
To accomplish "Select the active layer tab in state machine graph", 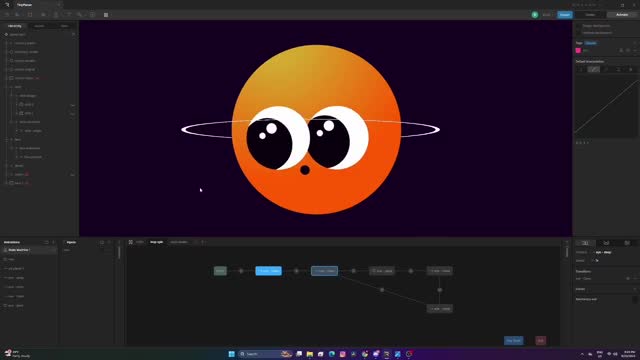I will [x=157, y=242].
